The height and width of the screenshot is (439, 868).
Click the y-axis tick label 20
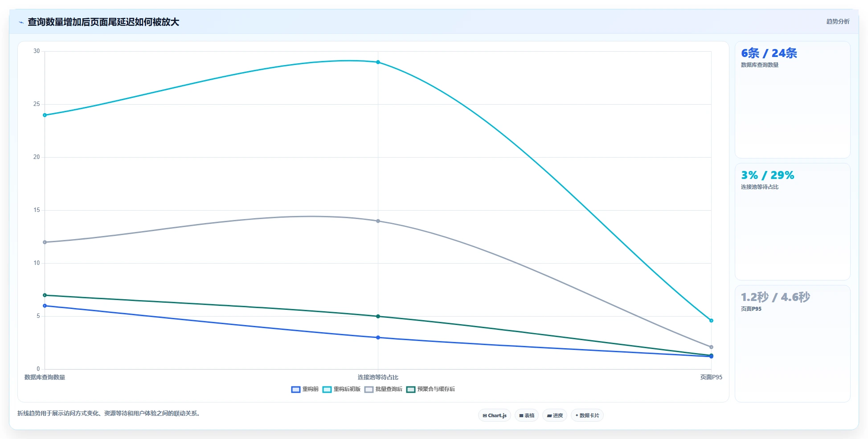pos(37,157)
